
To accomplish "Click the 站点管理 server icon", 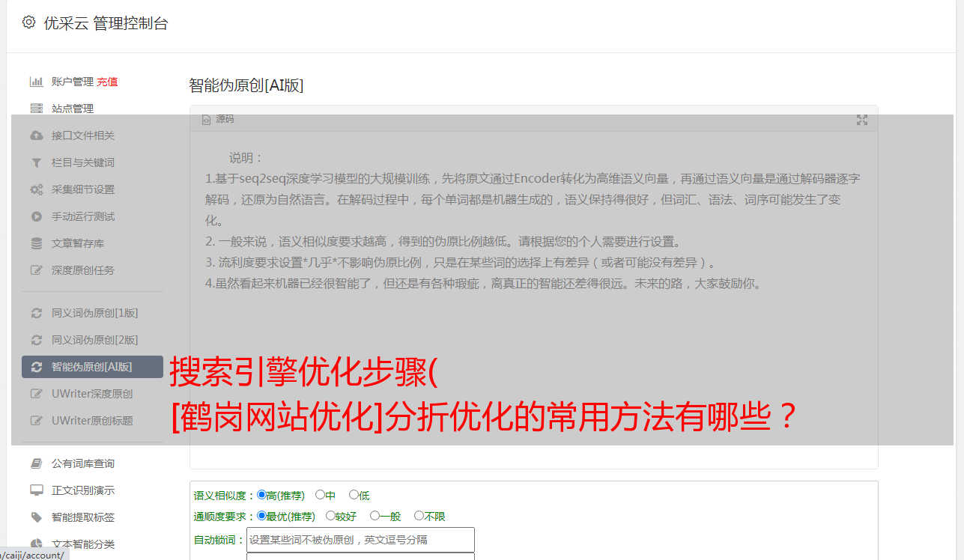I will click(36, 109).
